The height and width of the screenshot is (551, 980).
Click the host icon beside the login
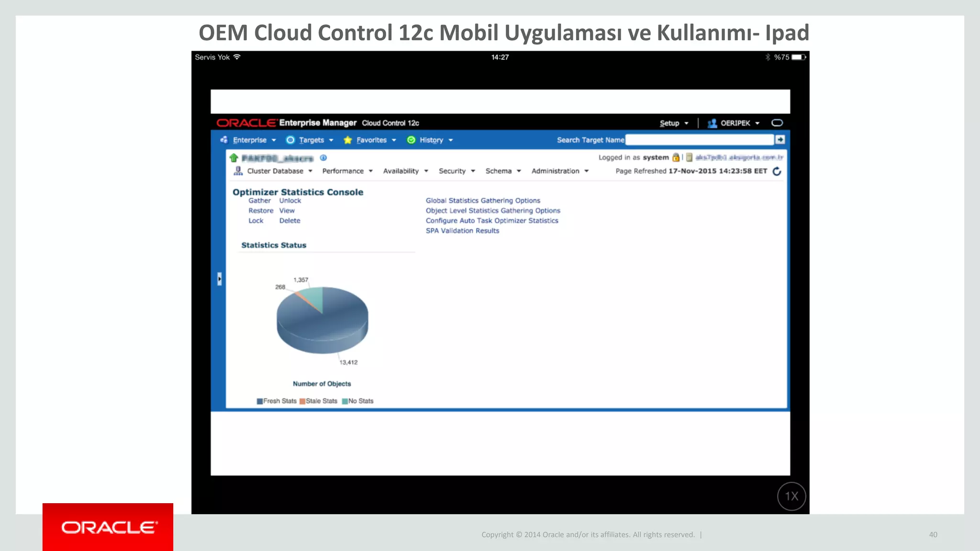coord(689,157)
